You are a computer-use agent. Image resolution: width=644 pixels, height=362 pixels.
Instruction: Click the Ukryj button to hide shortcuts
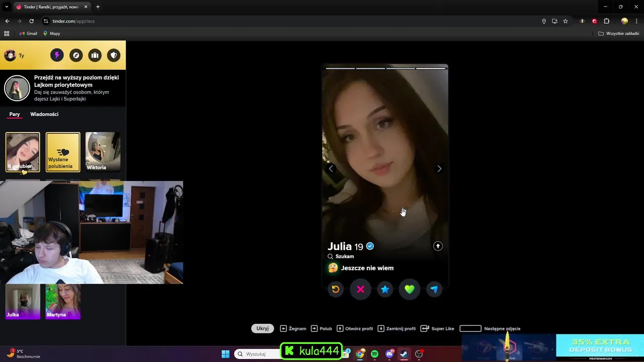click(263, 328)
